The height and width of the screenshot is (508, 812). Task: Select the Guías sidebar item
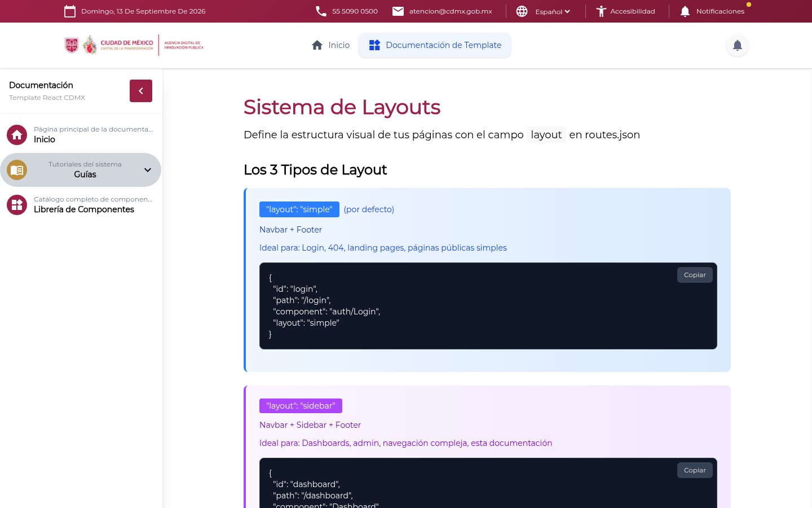81,170
